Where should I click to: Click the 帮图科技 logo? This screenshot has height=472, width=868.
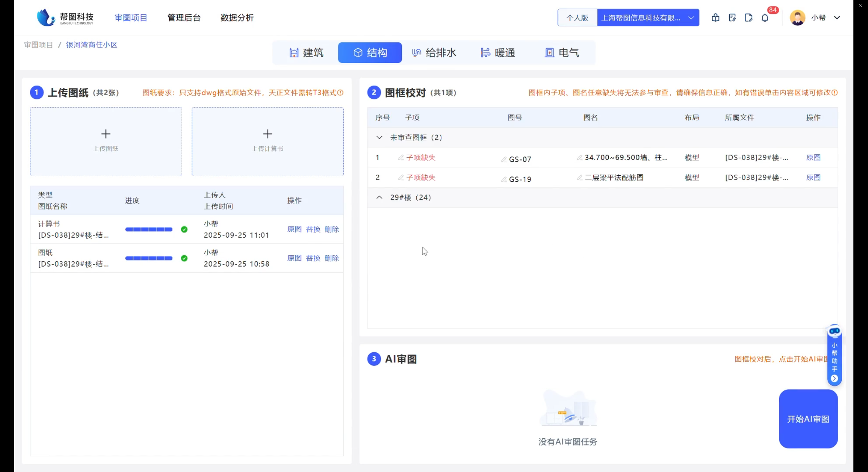[x=65, y=18]
